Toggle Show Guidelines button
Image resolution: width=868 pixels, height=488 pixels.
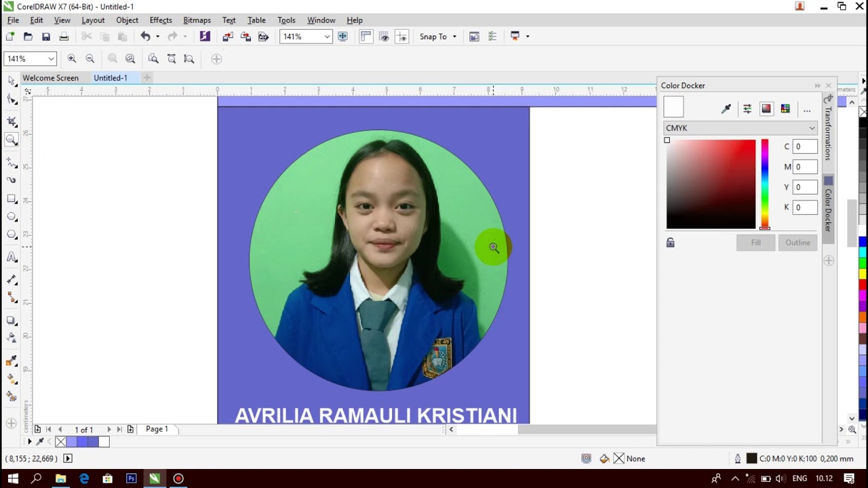pyautogui.click(x=401, y=37)
